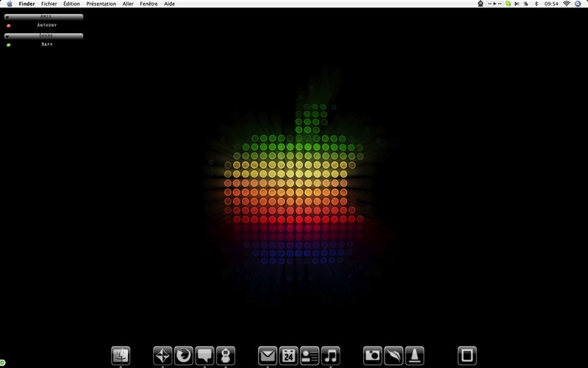Open the Apple menu
Screen dimensions: 588x368
pyautogui.click(x=10, y=4)
